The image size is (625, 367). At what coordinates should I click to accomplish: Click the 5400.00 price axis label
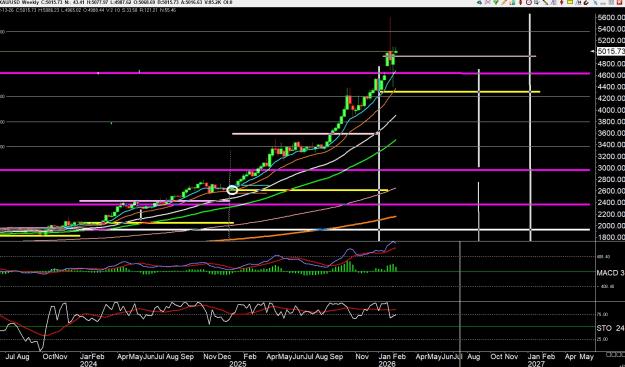pyautogui.click(x=611, y=29)
